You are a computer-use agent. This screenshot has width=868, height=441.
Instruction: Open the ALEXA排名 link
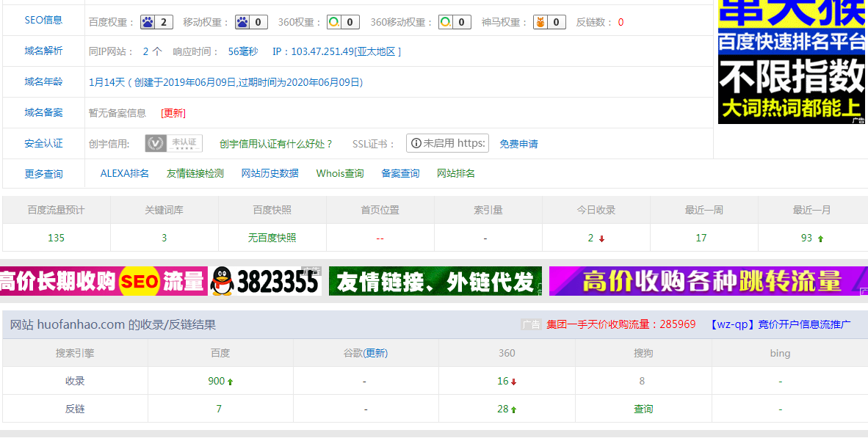pos(125,173)
